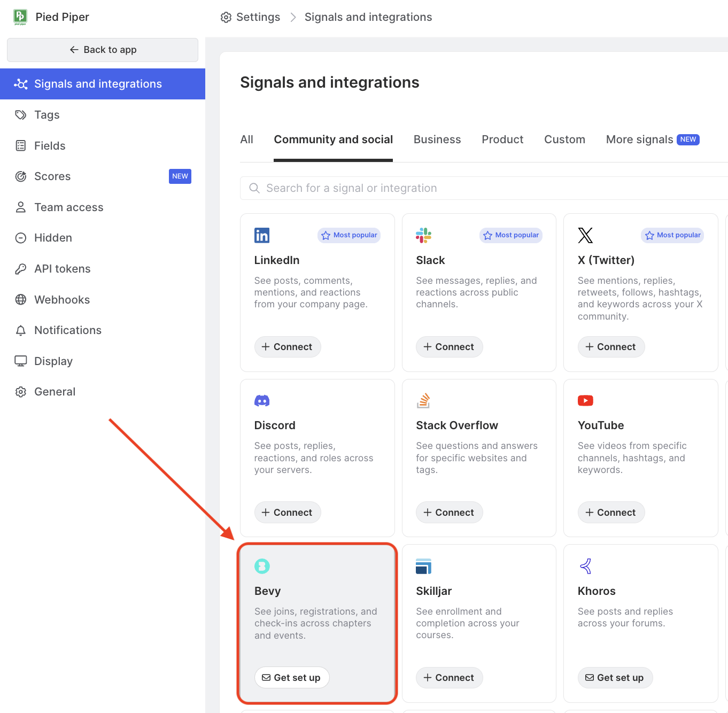The height and width of the screenshot is (713, 728).
Task: Connect the Skilljar integration
Action: point(450,678)
